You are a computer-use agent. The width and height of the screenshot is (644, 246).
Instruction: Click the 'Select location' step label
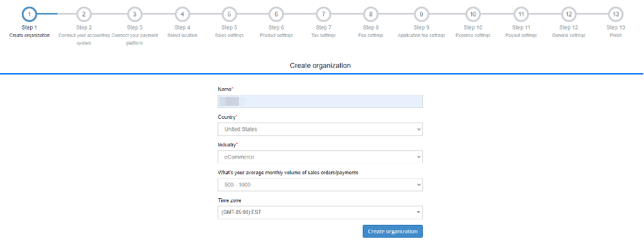point(182,36)
